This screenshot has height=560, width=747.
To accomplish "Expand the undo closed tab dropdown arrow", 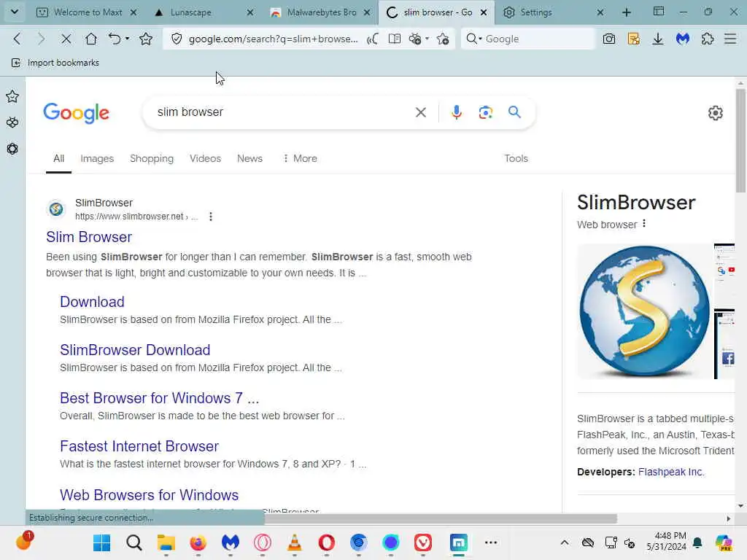I will [x=128, y=39].
